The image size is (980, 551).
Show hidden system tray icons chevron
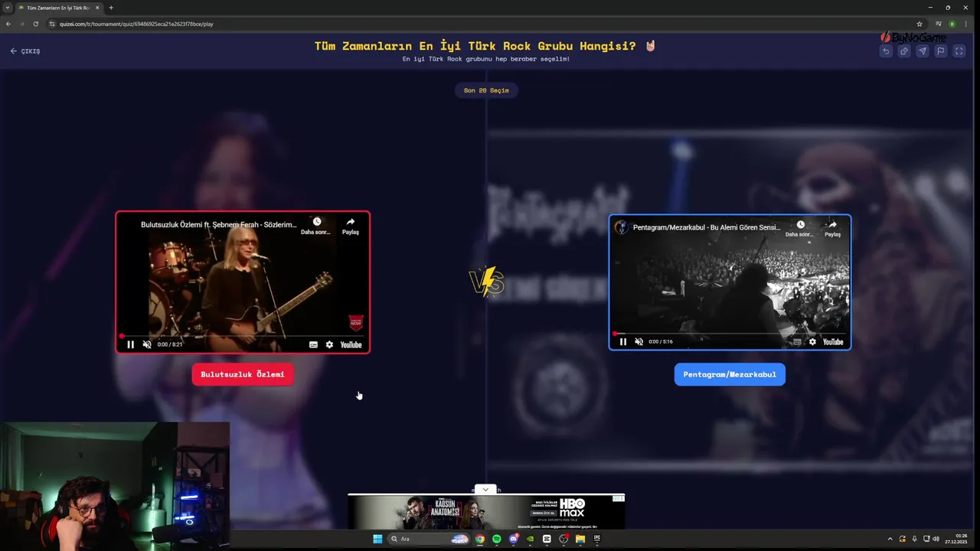point(890,539)
